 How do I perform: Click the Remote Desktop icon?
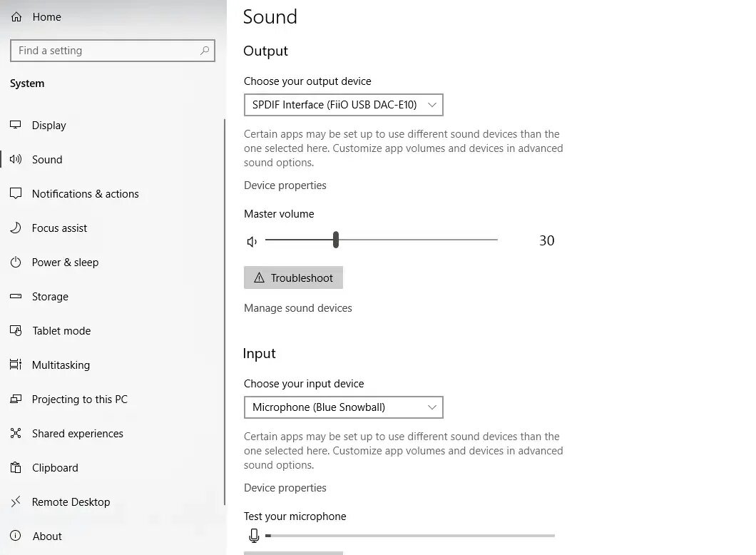[x=16, y=502]
